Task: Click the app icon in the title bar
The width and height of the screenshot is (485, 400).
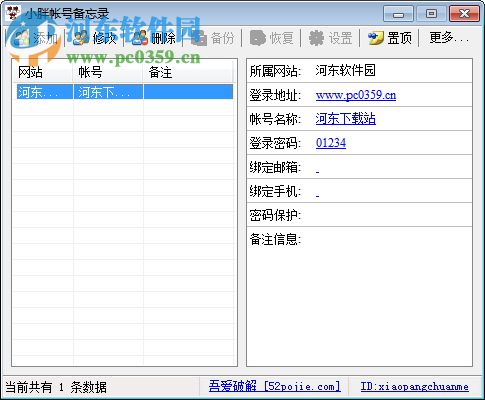Action: tap(14, 13)
